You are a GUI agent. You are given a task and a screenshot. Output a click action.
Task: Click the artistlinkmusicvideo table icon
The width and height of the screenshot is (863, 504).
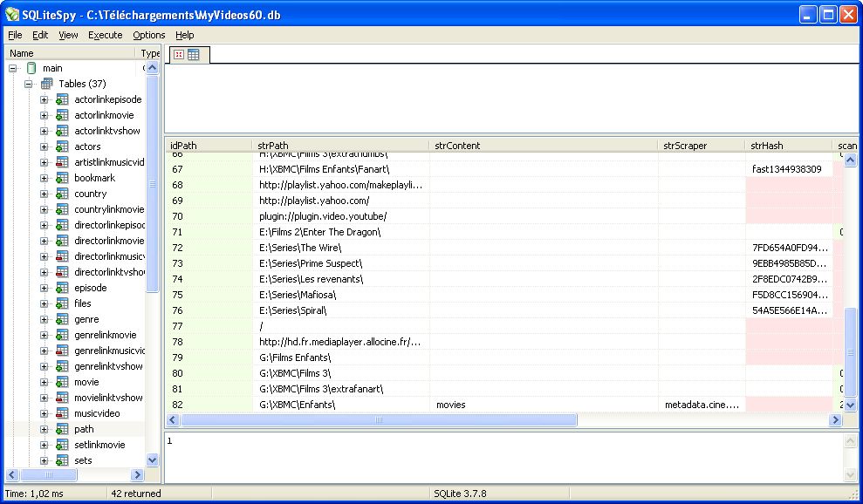point(62,162)
